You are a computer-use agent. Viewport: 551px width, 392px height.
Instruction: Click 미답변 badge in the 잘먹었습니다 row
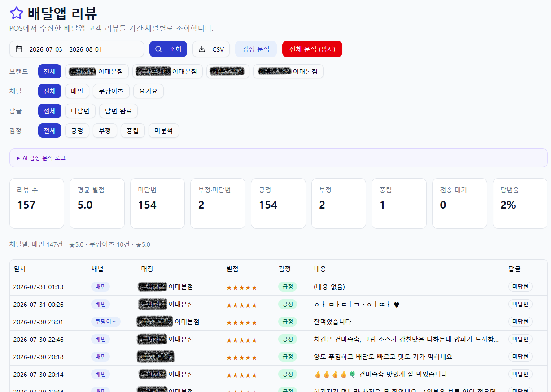coord(520,322)
